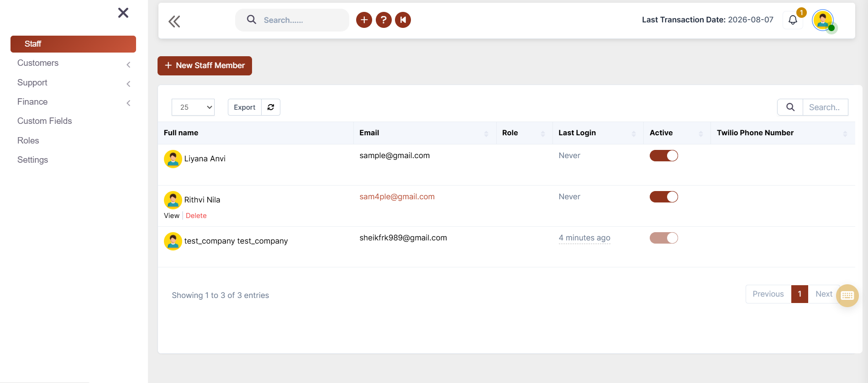Image resolution: width=868 pixels, height=383 pixels.
Task: Sort by the Role column
Action: tap(524, 133)
